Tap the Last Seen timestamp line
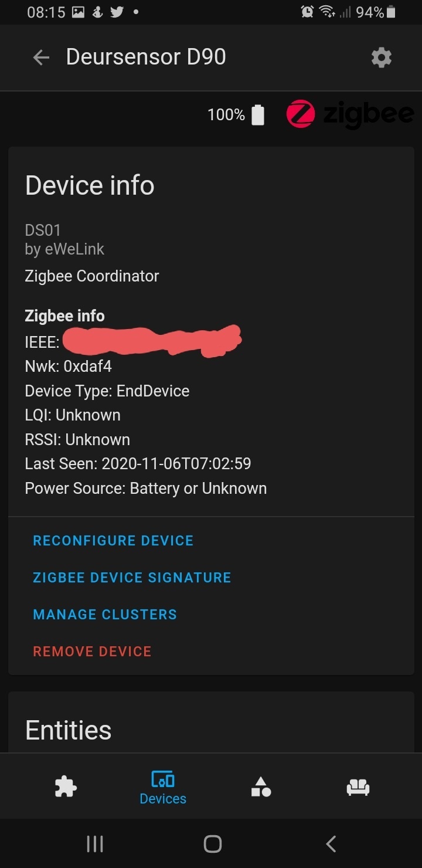 tap(138, 464)
